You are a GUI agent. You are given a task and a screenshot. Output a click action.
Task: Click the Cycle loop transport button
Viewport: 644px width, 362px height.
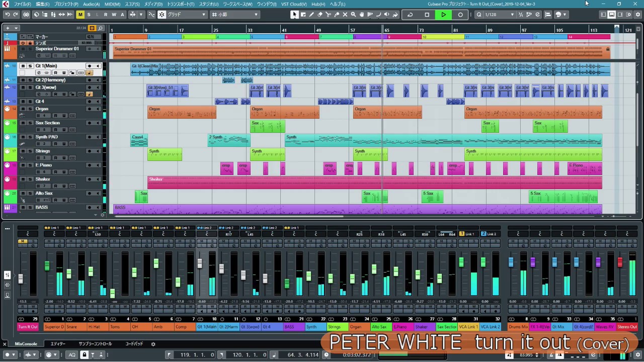pyautogui.click(x=410, y=15)
